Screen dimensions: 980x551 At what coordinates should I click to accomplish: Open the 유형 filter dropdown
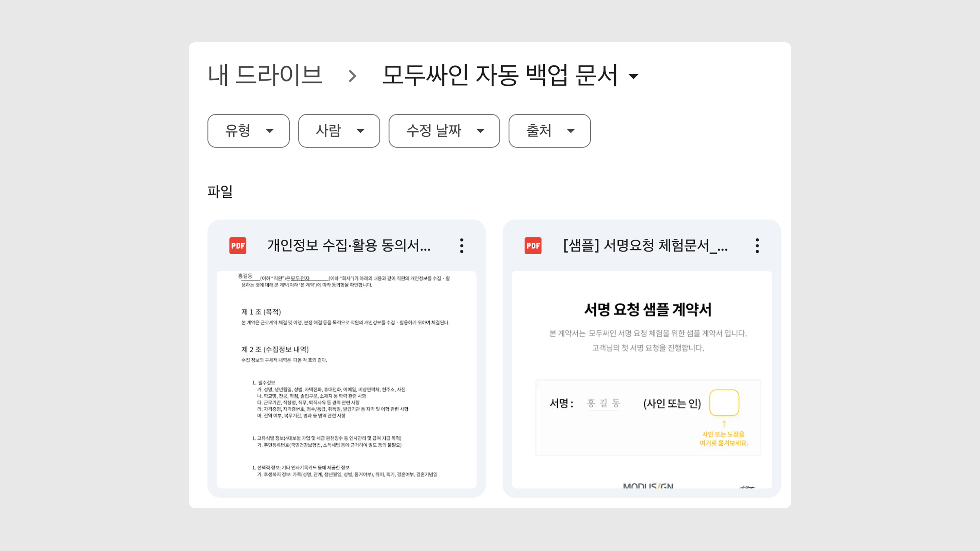point(248,131)
